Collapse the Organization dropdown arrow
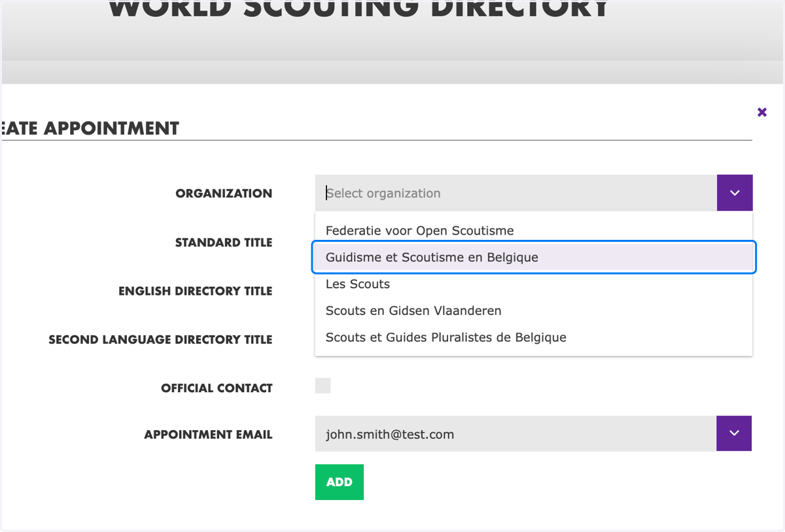Screen dimensions: 785x532 click(x=735, y=193)
